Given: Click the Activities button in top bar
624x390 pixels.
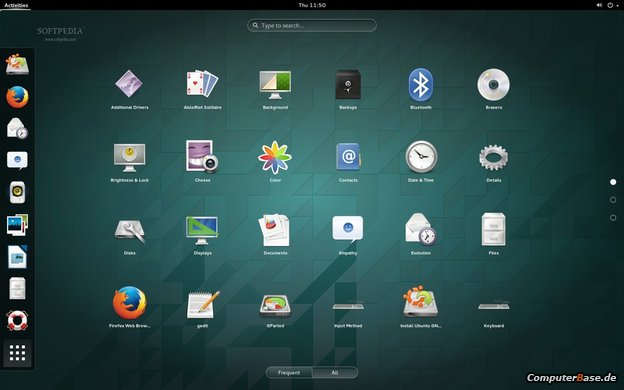Looking at the screenshot, I should pos(16,5).
